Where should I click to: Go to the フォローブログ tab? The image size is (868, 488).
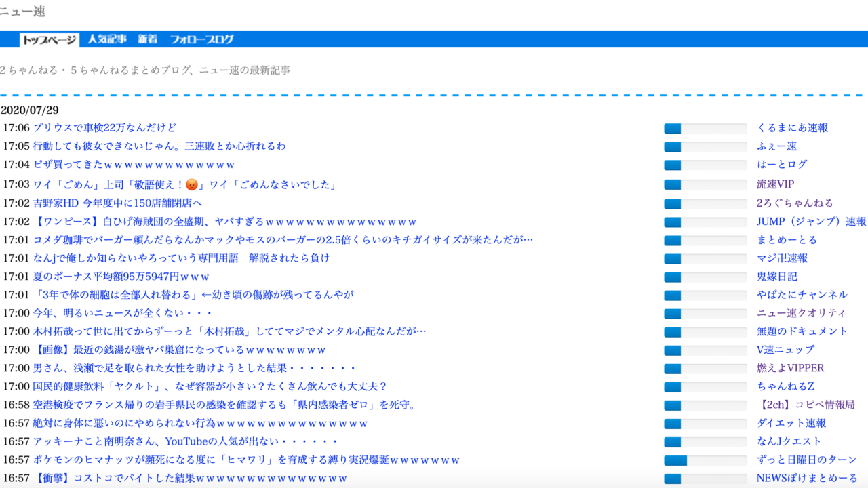pyautogui.click(x=201, y=39)
